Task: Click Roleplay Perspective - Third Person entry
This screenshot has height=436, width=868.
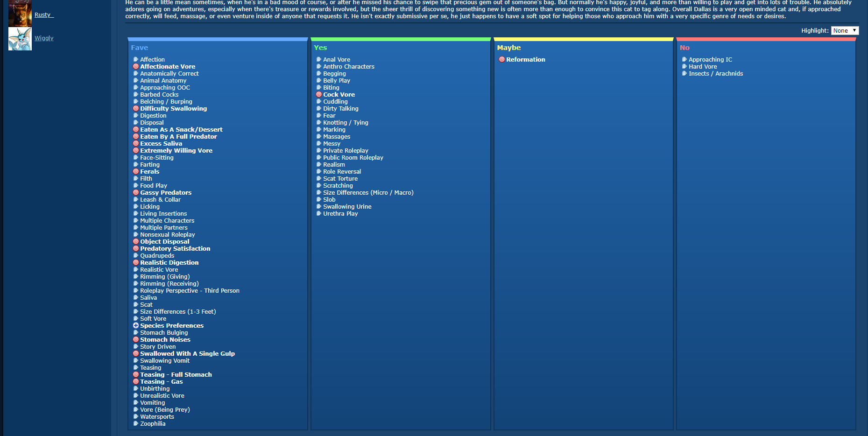Action: click(x=190, y=290)
